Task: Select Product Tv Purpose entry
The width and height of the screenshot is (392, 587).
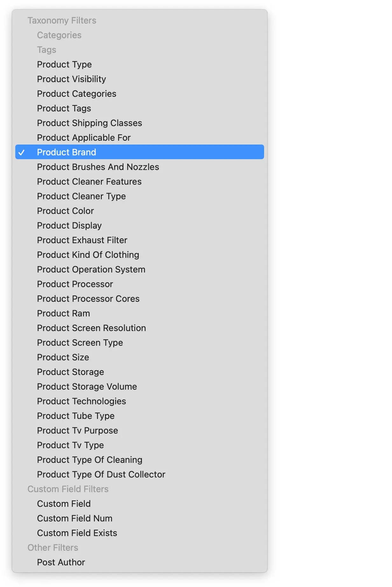Action: (77, 430)
